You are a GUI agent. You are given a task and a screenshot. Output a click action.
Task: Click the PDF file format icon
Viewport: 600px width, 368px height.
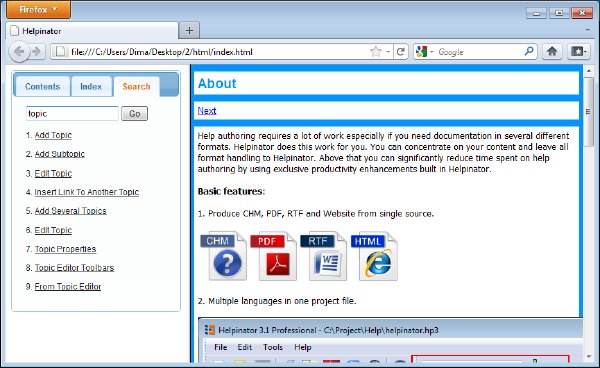click(x=274, y=256)
